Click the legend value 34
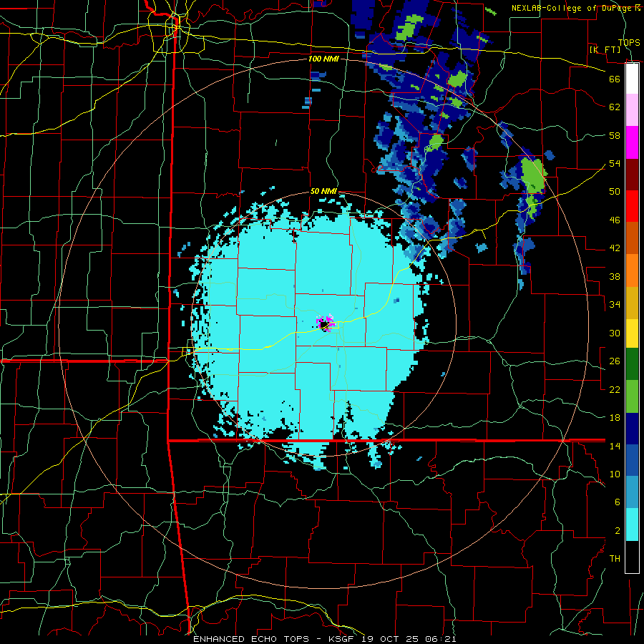This screenshot has width=644, height=644. pyautogui.click(x=615, y=304)
